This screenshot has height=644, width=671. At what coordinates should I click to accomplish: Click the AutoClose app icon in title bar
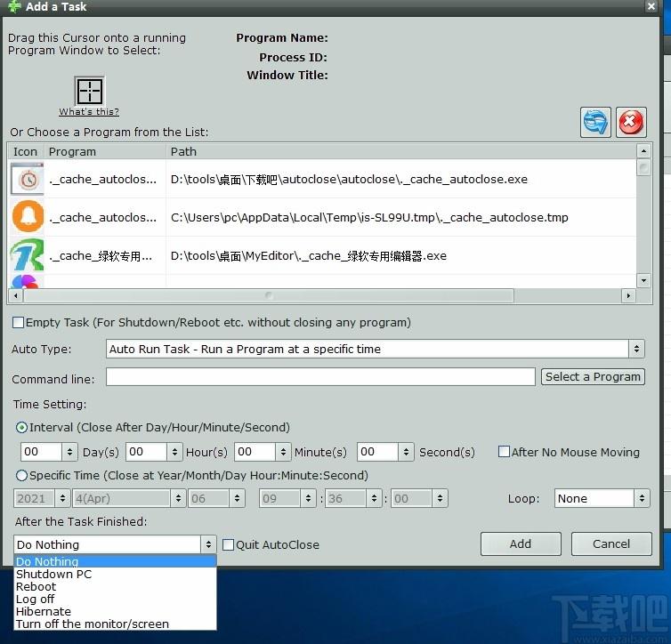(x=14, y=6)
